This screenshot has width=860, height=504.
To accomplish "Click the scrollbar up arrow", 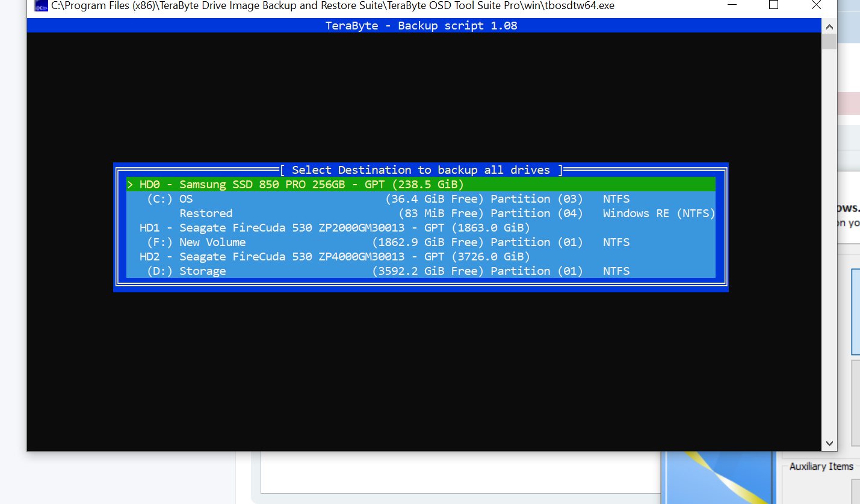I will pos(829,26).
